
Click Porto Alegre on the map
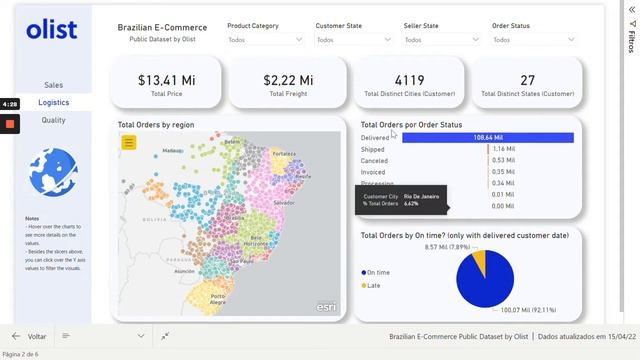tap(218, 299)
